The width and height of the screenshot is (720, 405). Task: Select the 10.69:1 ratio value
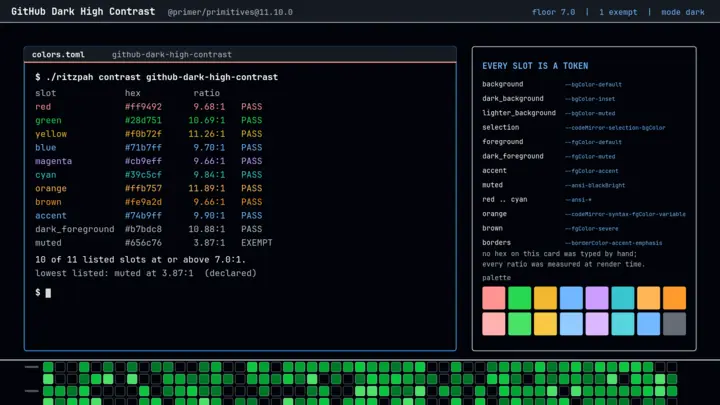207,120
